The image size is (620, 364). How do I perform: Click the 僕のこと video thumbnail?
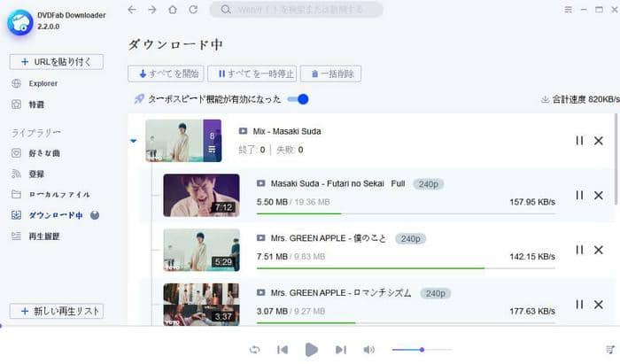201,250
